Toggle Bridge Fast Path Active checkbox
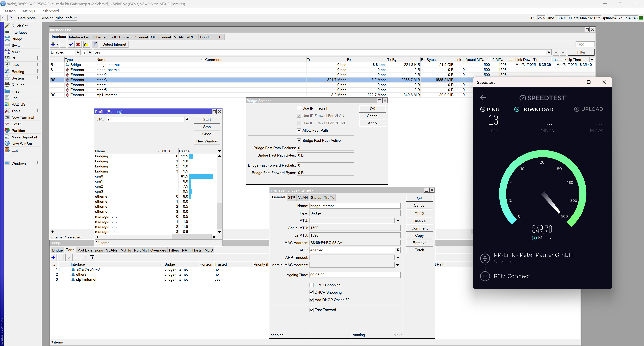This screenshot has height=346, width=644. 299,140
